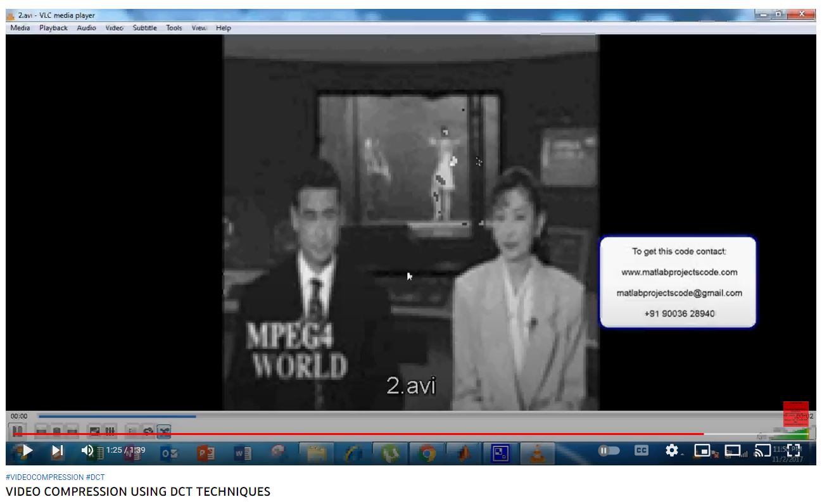Toggle the YouTube autoplay switch
The image size is (822, 504).
[x=609, y=451]
